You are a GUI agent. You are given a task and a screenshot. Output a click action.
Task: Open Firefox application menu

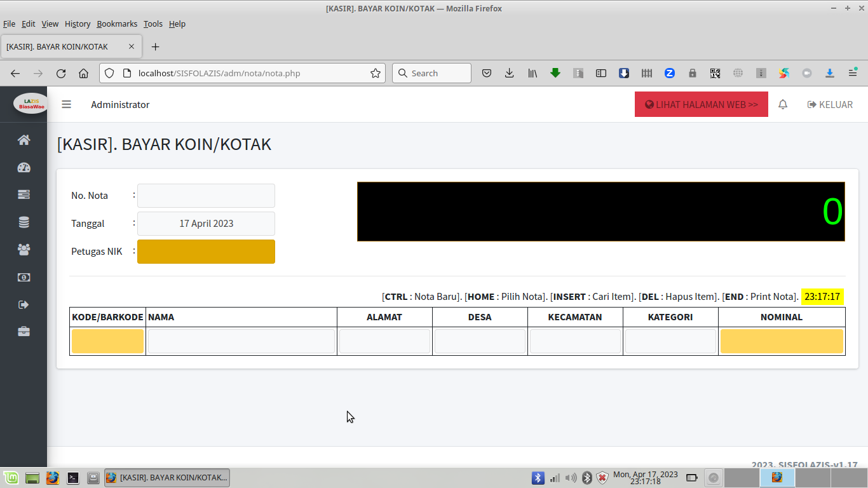pyautogui.click(x=853, y=73)
